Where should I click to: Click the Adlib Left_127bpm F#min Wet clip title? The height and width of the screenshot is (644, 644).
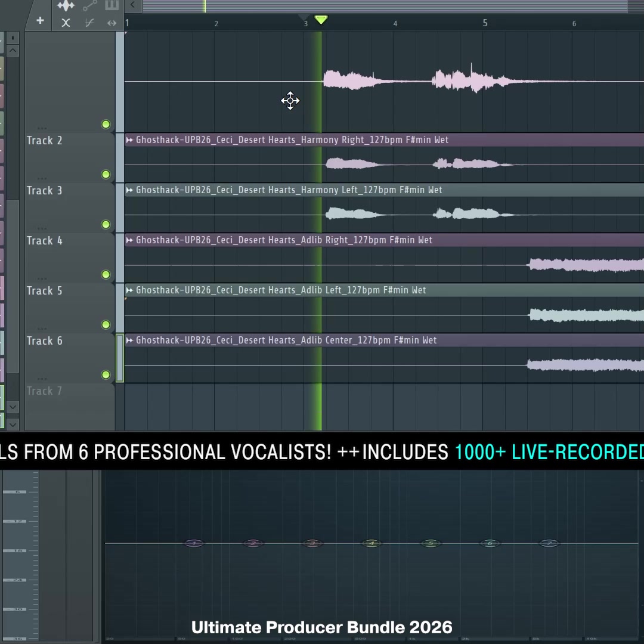(281, 290)
